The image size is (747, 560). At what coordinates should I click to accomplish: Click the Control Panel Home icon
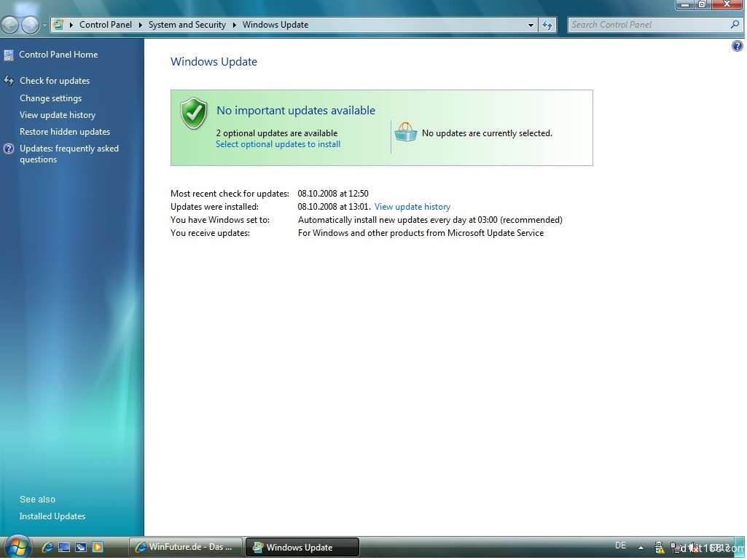9,55
